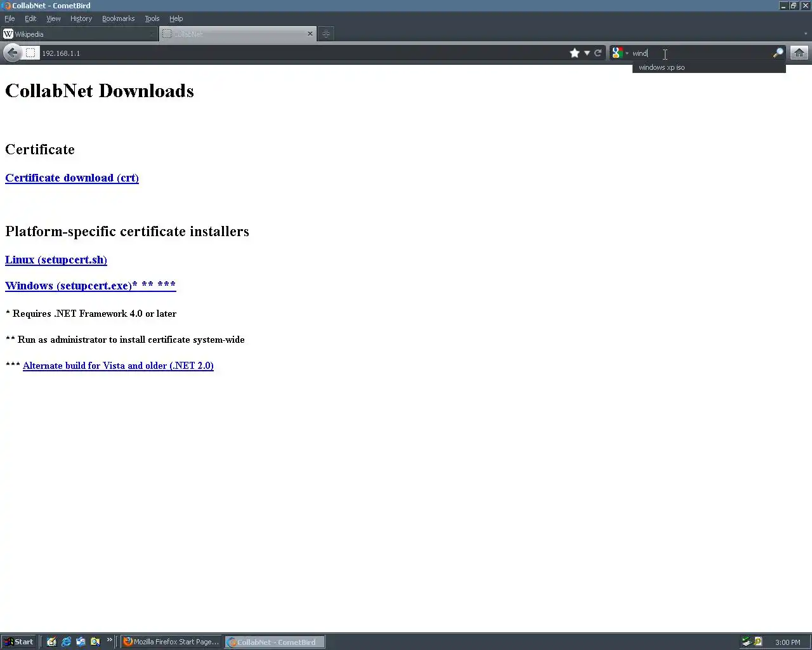The width and height of the screenshot is (812, 650).
Task: Select the 'windows xp iso' search suggestion
Action: (709, 67)
